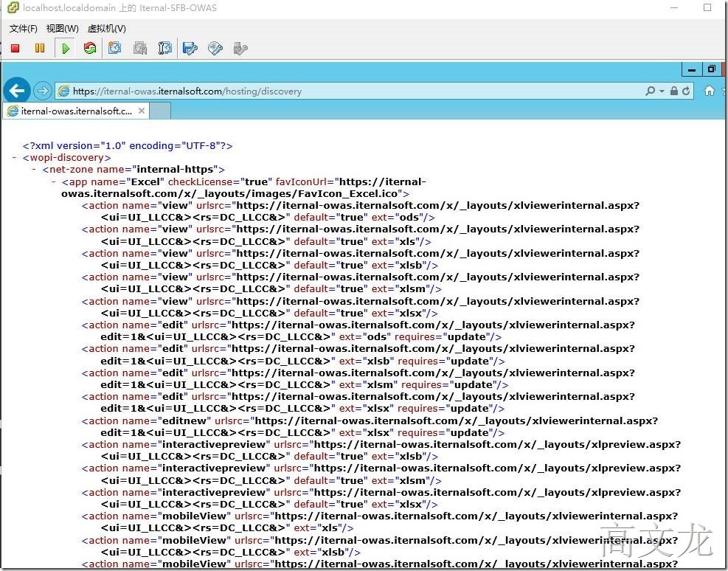The height and width of the screenshot is (571, 728).
Task: Pause the virtual machine with yellow pause icon
Action: 40,48
